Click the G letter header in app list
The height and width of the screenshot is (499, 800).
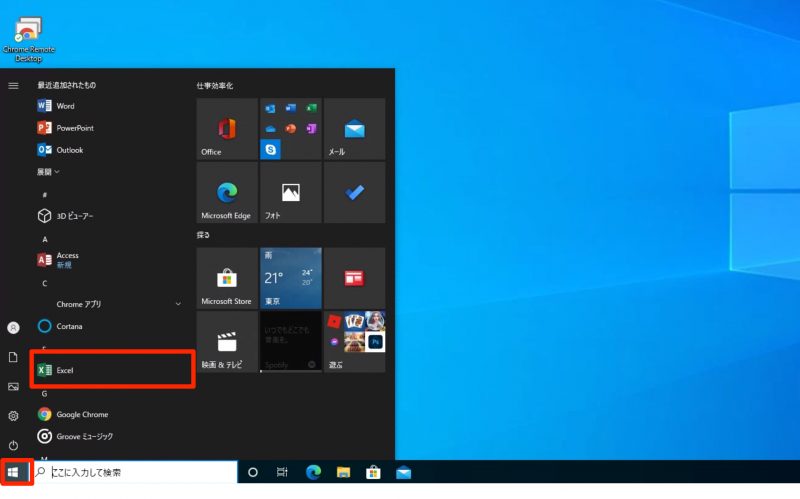click(45, 393)
